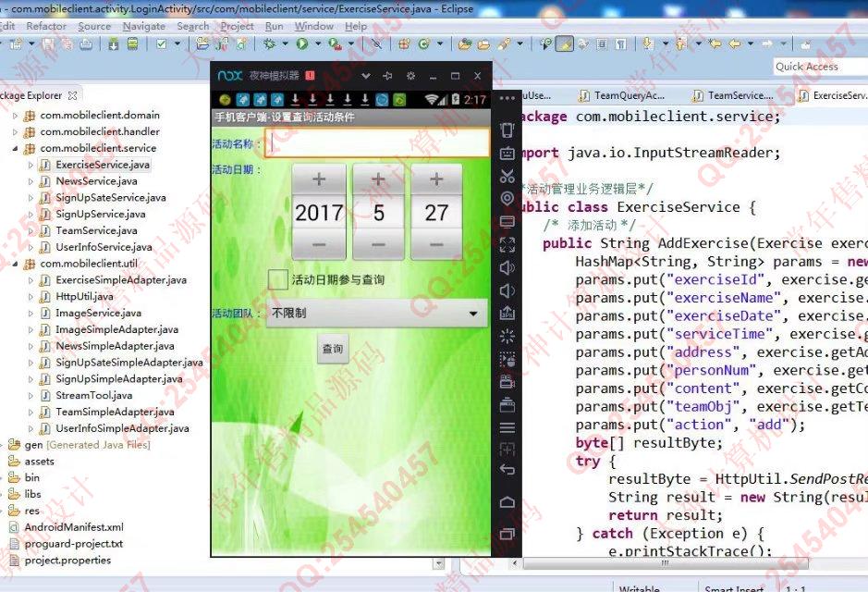Screen dimensions: 868x592
Task: Click Nox pin window icon
Action: (x=387, y=76)
